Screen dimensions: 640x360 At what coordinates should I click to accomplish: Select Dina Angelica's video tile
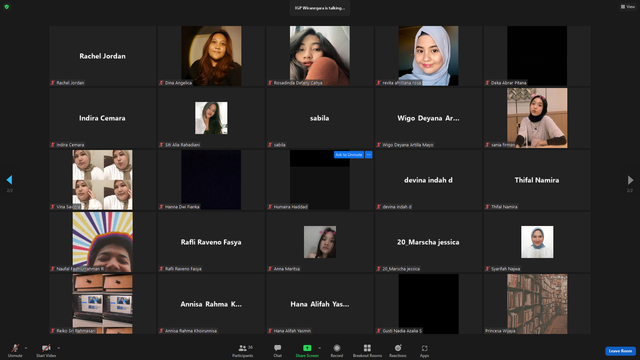point(211,56)
